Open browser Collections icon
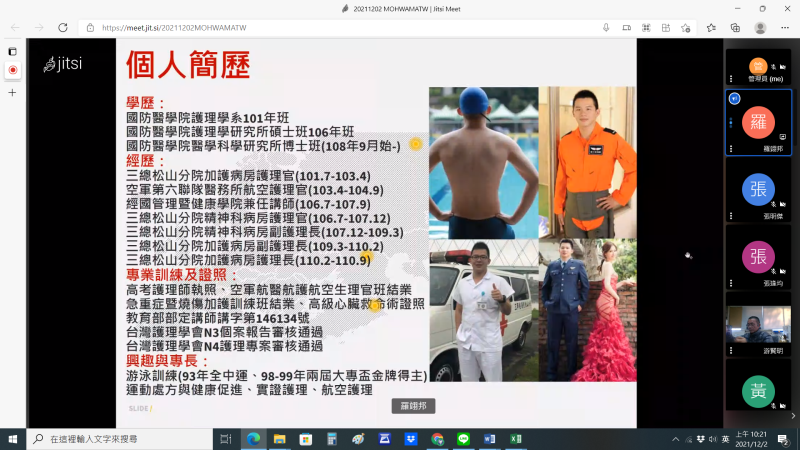The width and height of the screenshot is (800, 450). 735,28
